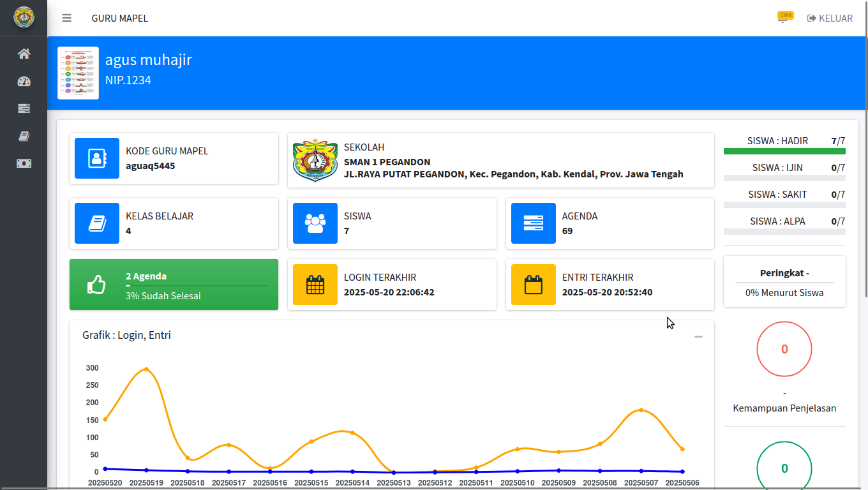Image resolution: width=868 pixels, height=490 pixels.
Task: Open the money bill icon in sidebar
Action: [24, 163]
